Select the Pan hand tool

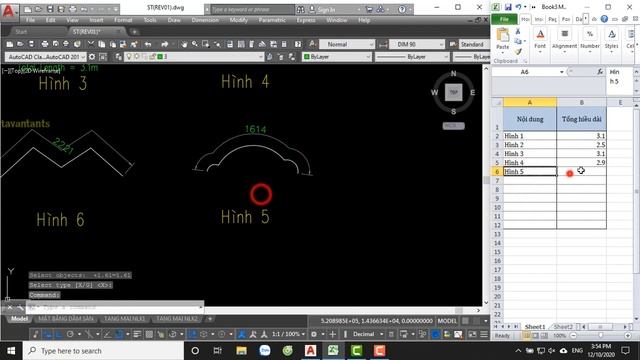(x=184, y=44)
